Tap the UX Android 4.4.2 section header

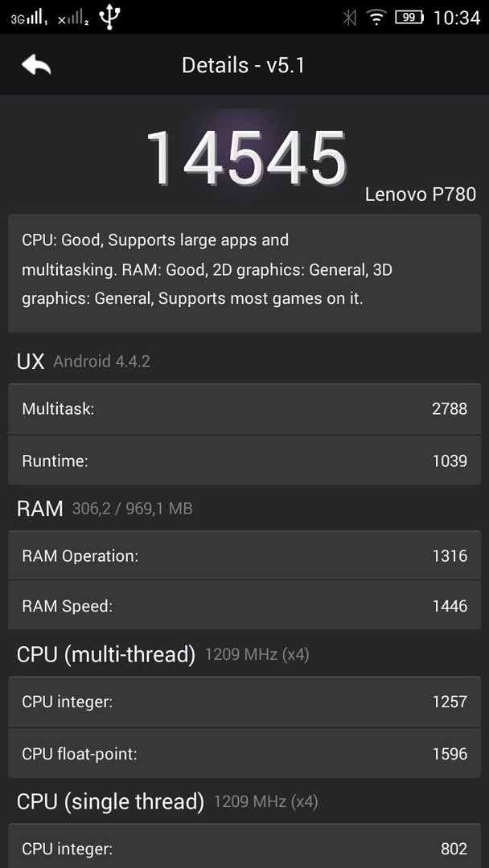click(x=84, y=362)
